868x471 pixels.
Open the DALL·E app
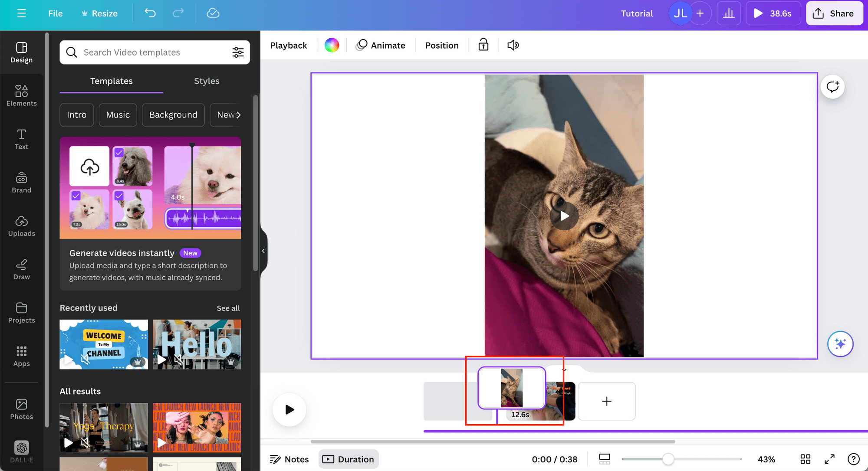click(22, 451)
